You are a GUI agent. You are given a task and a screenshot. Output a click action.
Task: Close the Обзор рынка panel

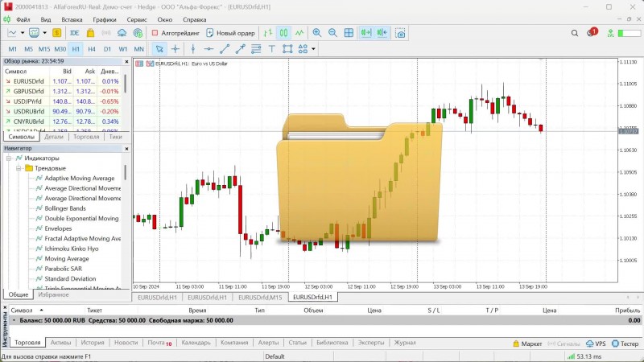126,62
